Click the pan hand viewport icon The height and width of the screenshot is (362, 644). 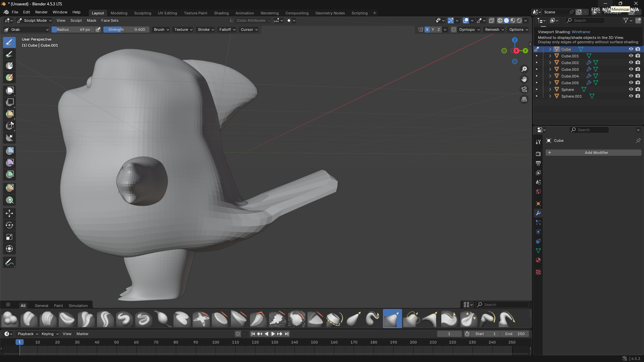[x=524, y=79]
